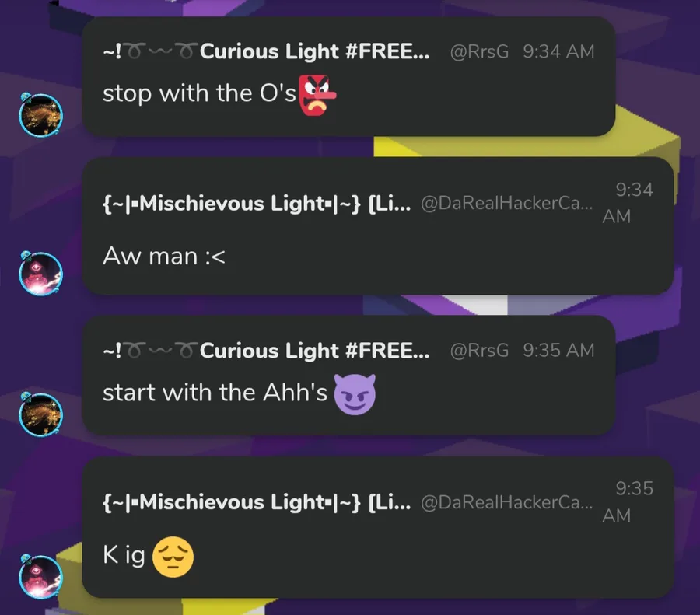700x615 pixels.
Task: Click the 9:35 AM timestamp on Curious Light's message
Action: 559,351
